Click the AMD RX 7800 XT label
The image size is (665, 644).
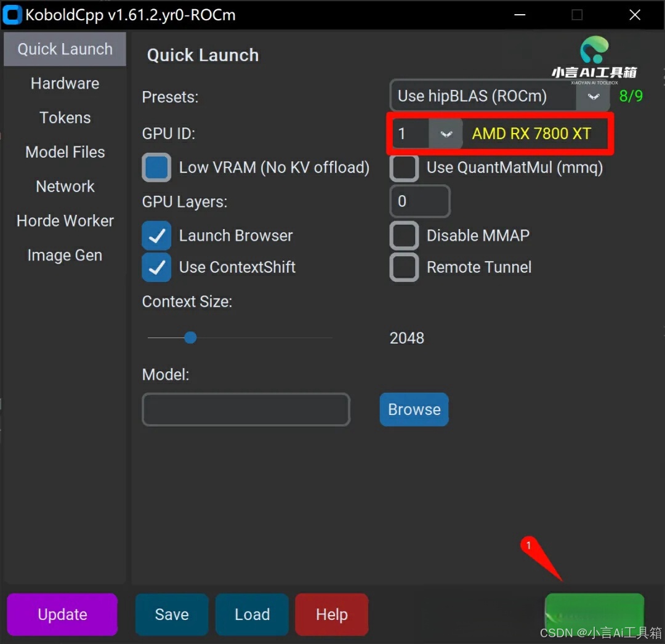[531, 134]
